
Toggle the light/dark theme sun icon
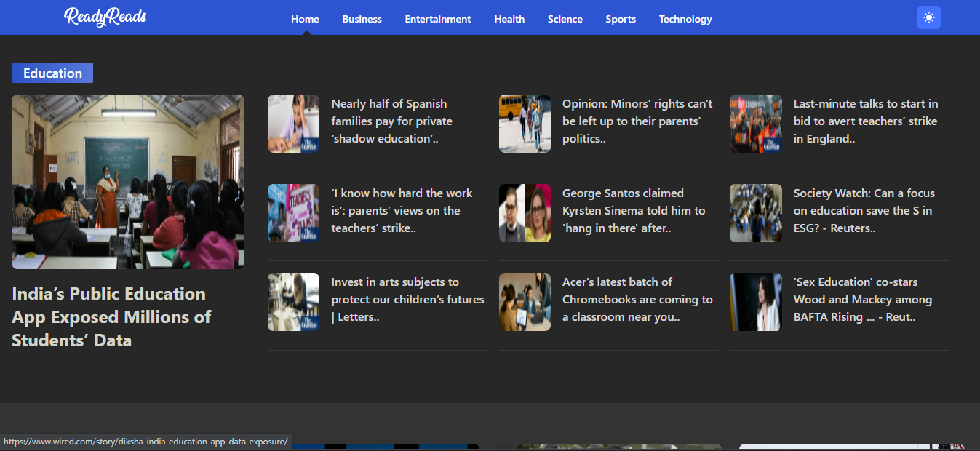929,17
